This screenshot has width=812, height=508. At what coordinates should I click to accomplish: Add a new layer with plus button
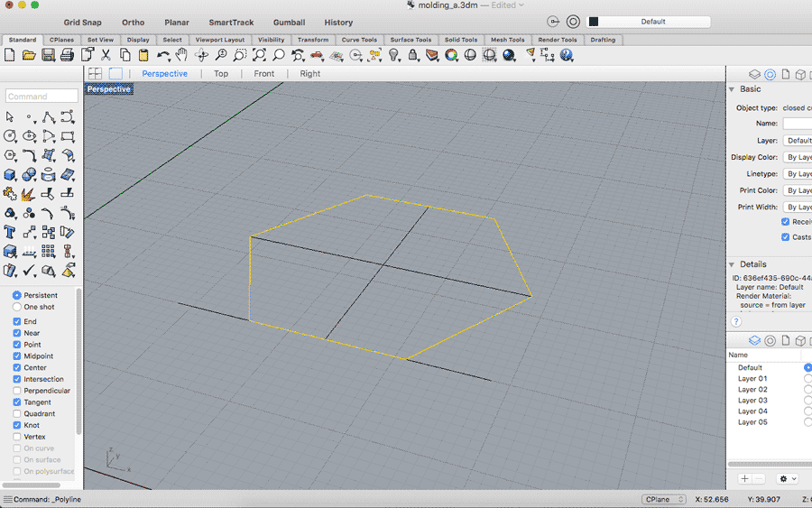click(744, 478)
